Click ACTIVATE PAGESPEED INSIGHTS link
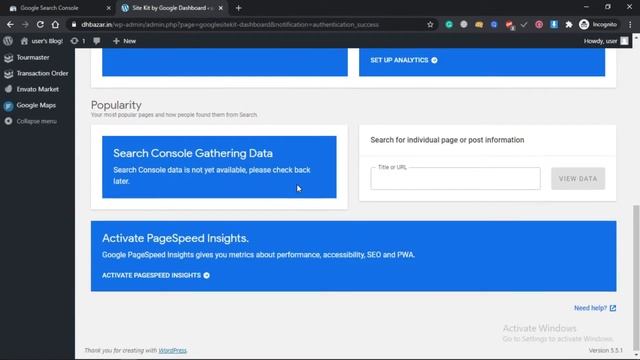 click(156, 276)
